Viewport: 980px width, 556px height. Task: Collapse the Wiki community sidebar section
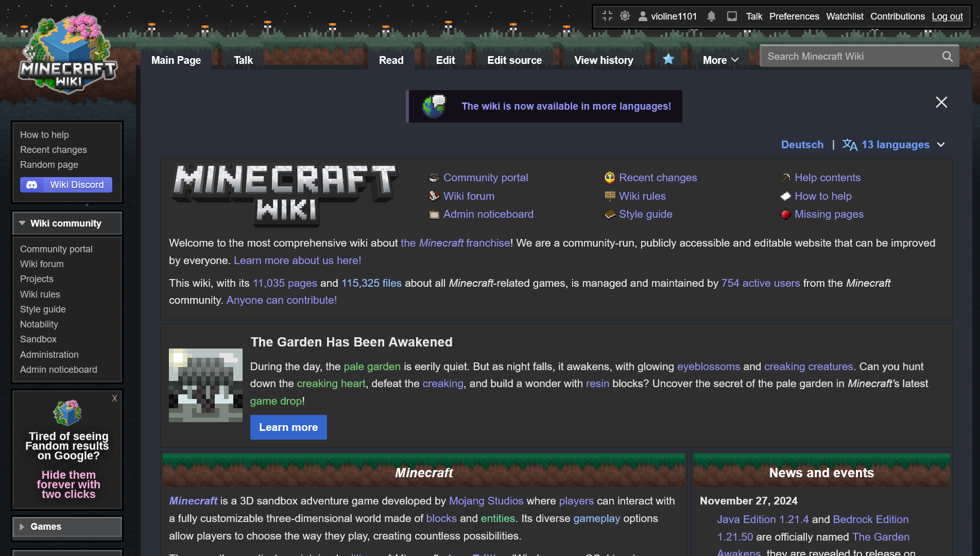[x=67, y=223]
